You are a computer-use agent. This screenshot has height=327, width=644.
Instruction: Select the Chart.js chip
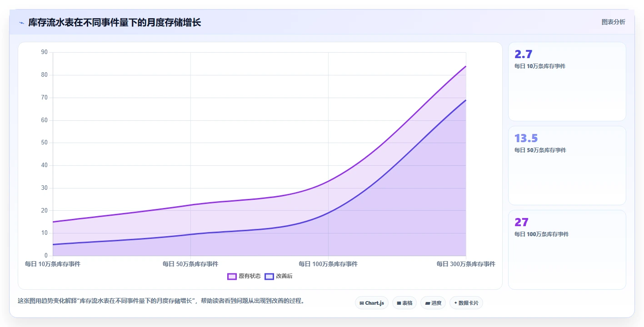click(371, 303)
